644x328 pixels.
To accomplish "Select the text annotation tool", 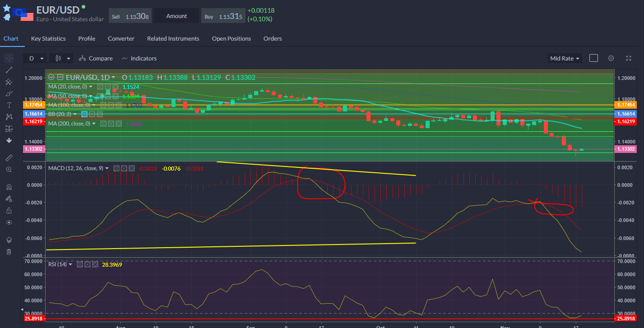I will click(x=9, y=105).
